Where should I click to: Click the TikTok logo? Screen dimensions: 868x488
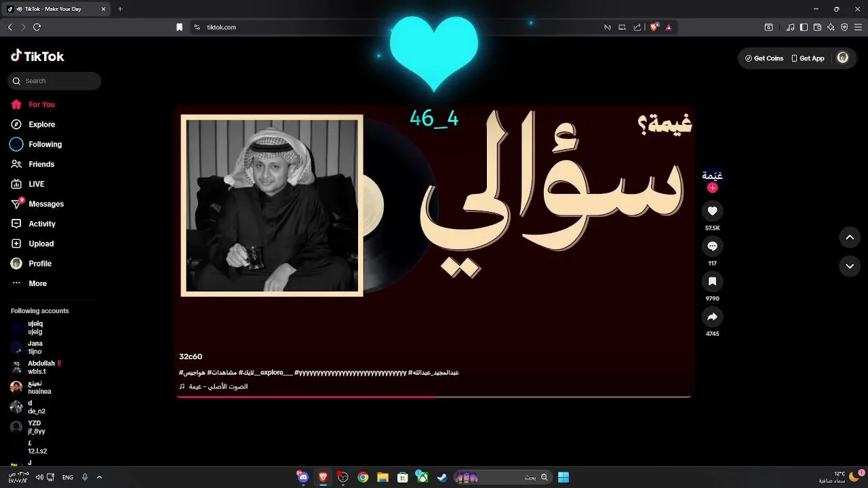pyautogui.click(x=37, y=56)
